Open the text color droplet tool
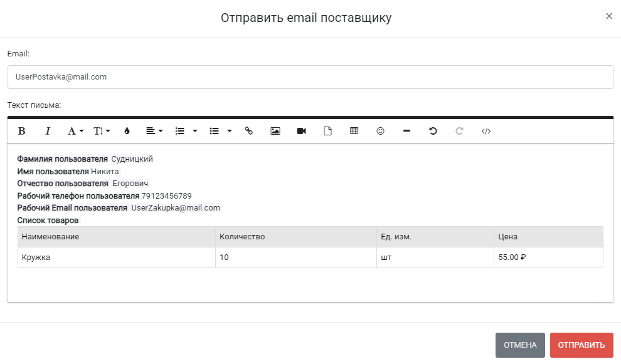621x364 pixels. (x=127, y=131)
